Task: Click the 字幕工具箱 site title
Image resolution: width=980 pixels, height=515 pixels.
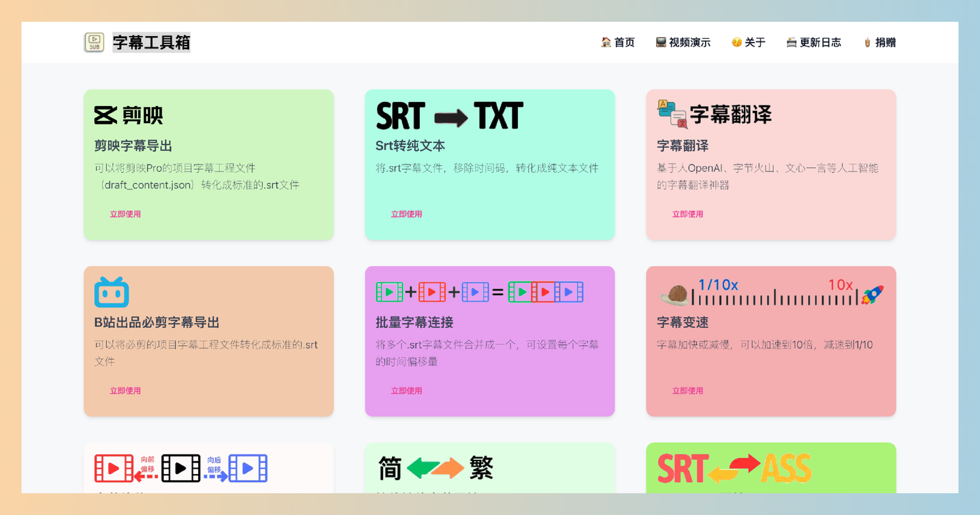Action: pos(151,43)
